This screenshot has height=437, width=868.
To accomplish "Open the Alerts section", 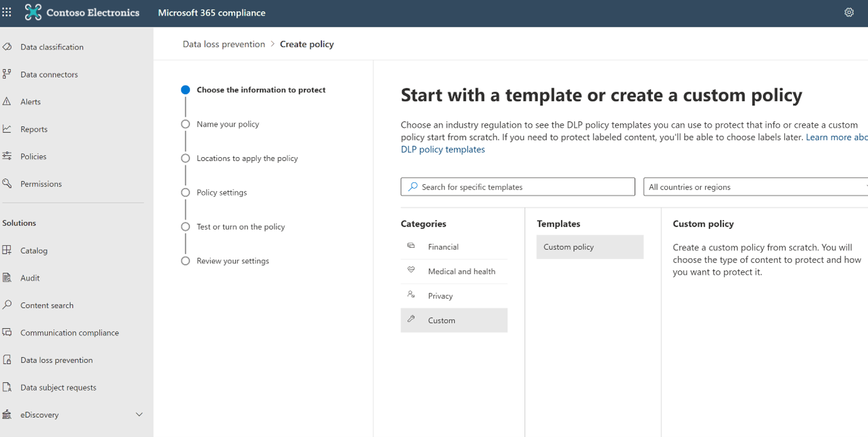I will (x=30, y=102).
